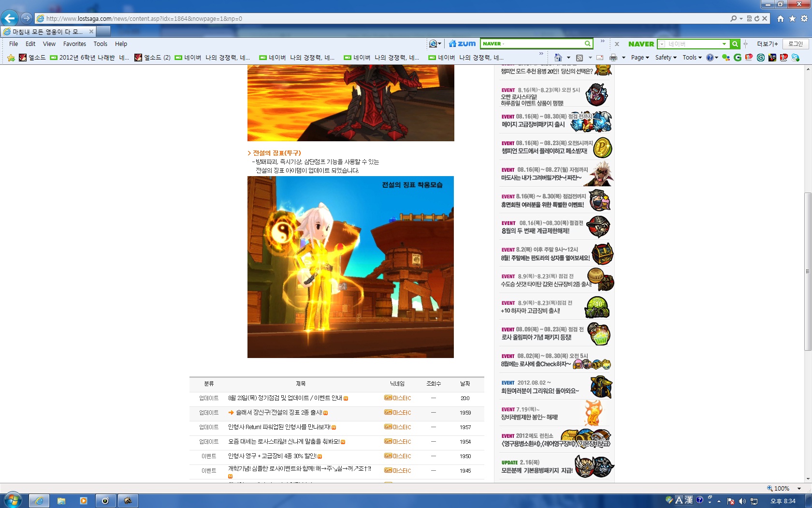
Task: Click the Home icon in command bar
Action: [558, 58]
